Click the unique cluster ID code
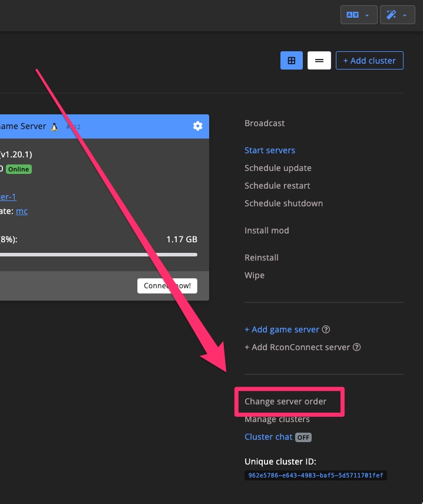 click(x=316, y=475)
